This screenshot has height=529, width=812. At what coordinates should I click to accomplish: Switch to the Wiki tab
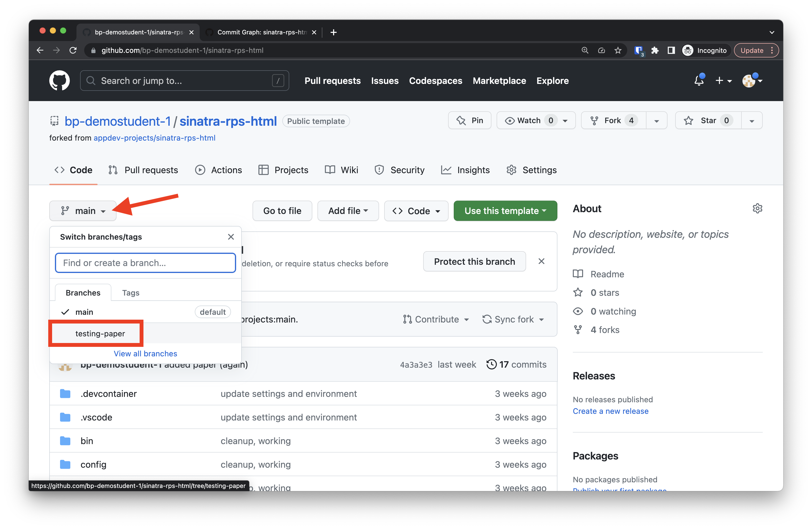[342, 170]
